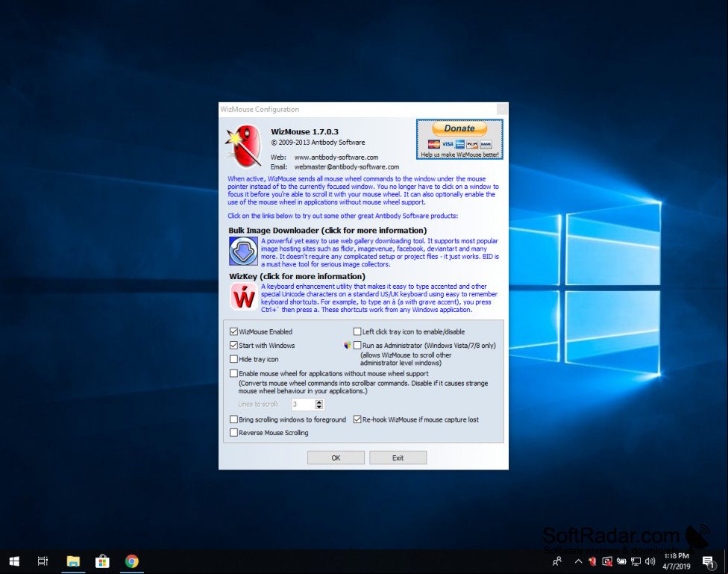728x574 pixels.
Task: Increase Lines to scroll with up arrow
Action: tap(319, 402)
